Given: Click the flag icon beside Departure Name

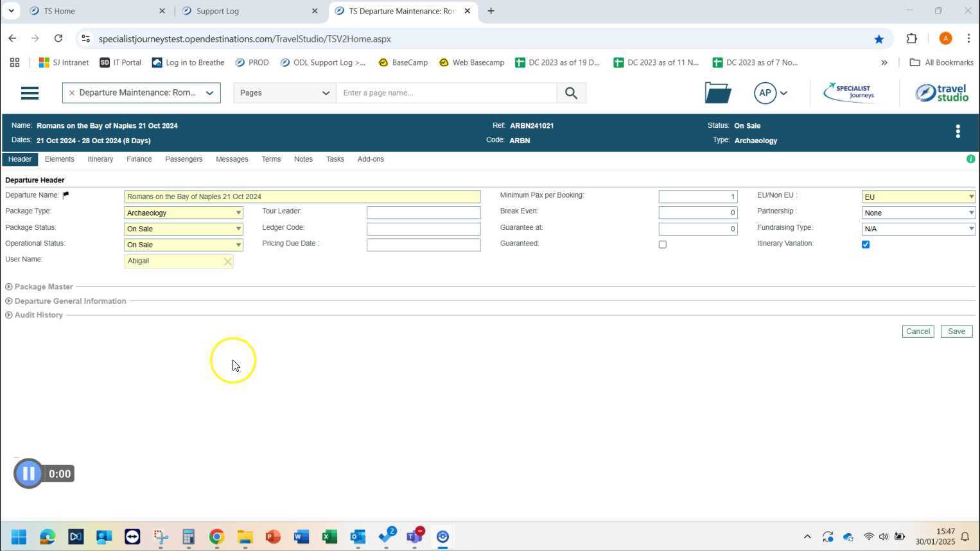Looking at the screenshot, I should [66, 195].
